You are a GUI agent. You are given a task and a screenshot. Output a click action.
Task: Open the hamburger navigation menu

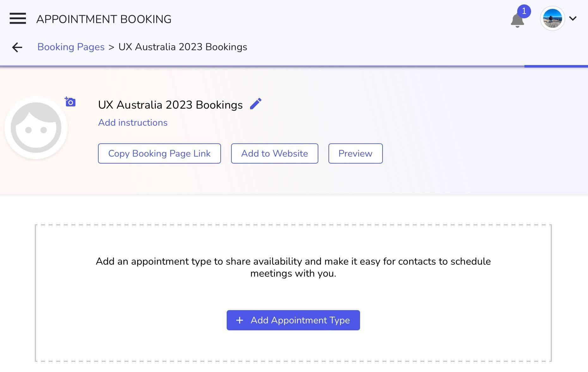point(18,19)
